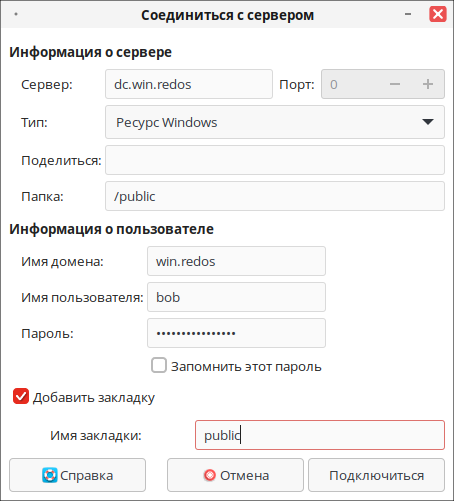The image size is (454, 501).
Task: Select the Ресурс Windows combo box
Action: [275, 122]
